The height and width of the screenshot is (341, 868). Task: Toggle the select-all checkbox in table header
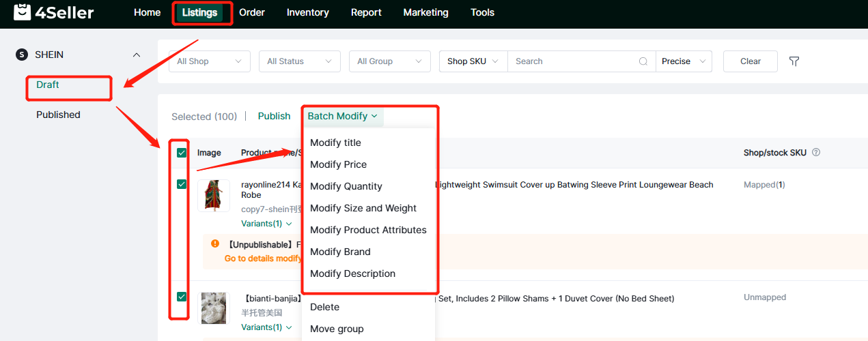tap(182, 153)
